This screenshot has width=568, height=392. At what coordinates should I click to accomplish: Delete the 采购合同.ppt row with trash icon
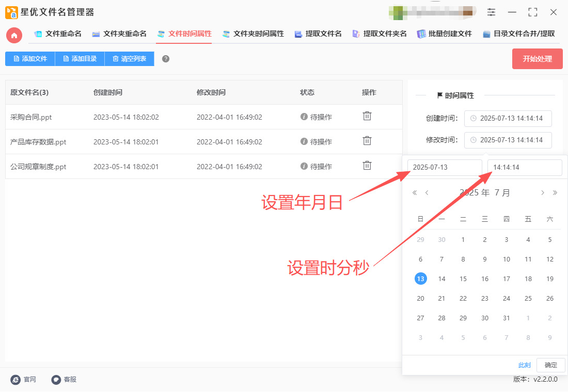pyautogui.click(x=367, y=117)
